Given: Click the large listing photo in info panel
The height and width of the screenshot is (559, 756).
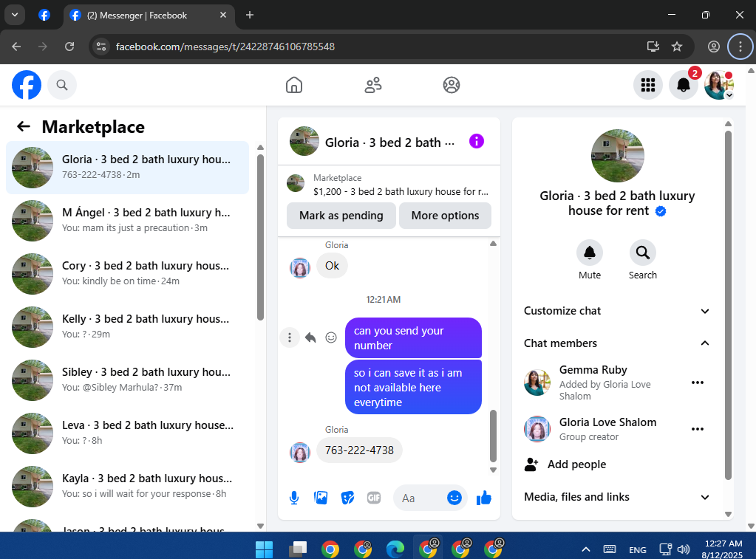Looking at the screenshot, I should pyautogui.click(x=617, y=156).
